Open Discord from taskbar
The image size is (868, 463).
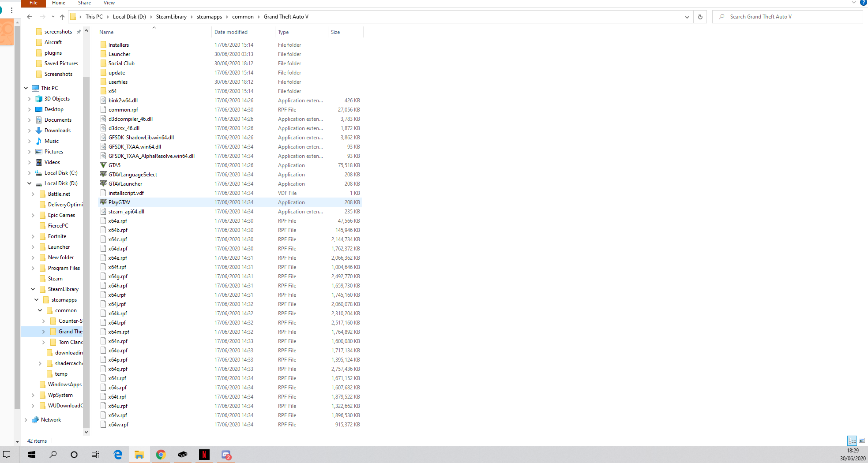click(x=226, y=455)
